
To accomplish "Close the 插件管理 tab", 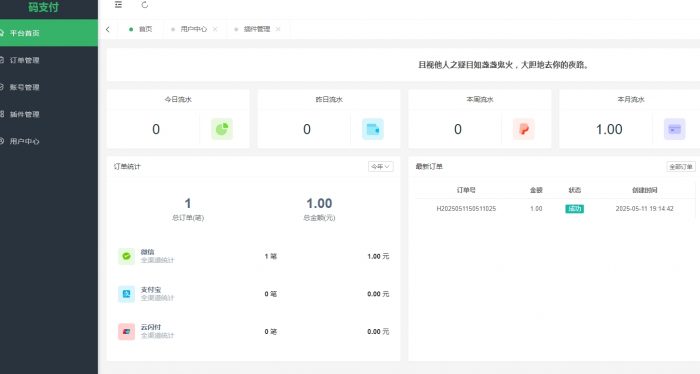I will point(278,29).
